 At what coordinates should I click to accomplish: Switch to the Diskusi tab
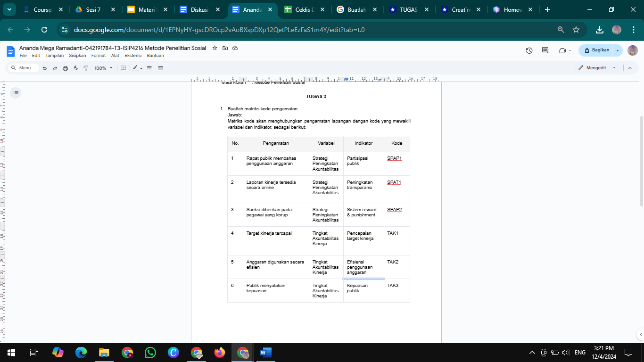point(200,9)
